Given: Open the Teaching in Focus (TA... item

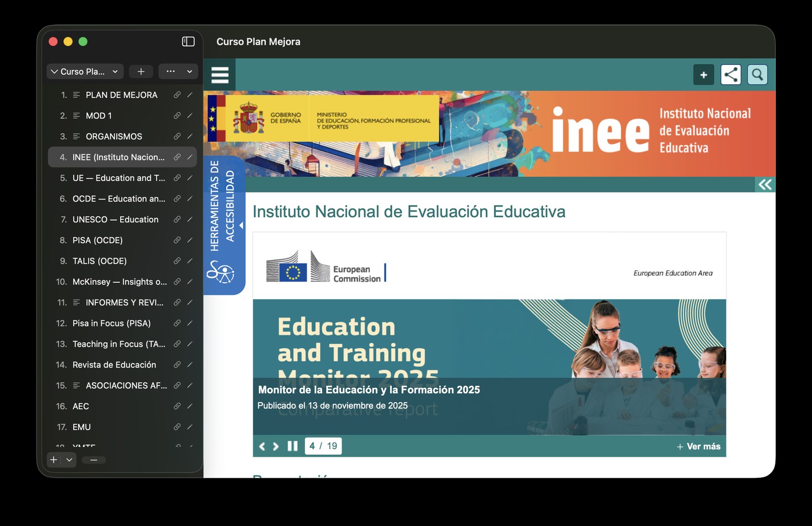Looking at the screenshot, I should [x=122, y=344].
